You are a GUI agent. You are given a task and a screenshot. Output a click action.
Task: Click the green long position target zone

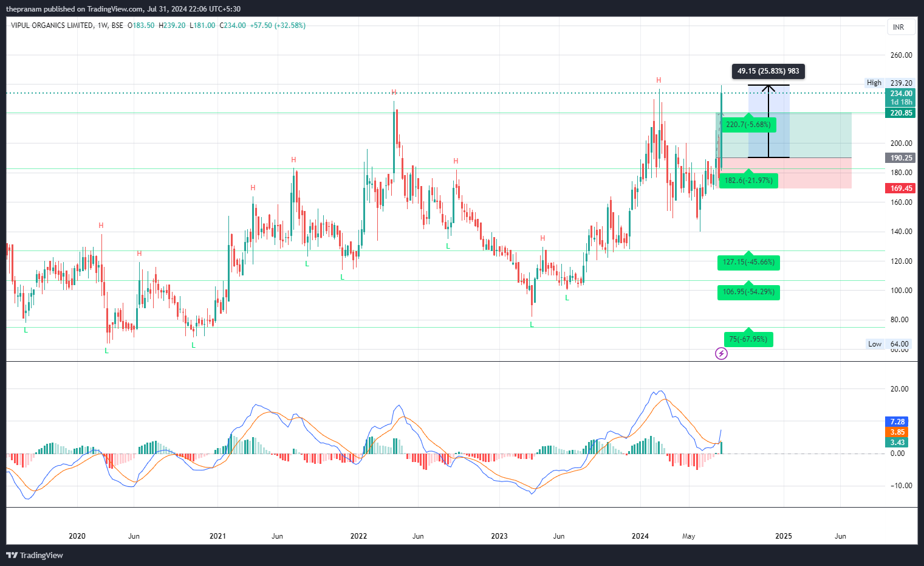[x=784, y=135]
